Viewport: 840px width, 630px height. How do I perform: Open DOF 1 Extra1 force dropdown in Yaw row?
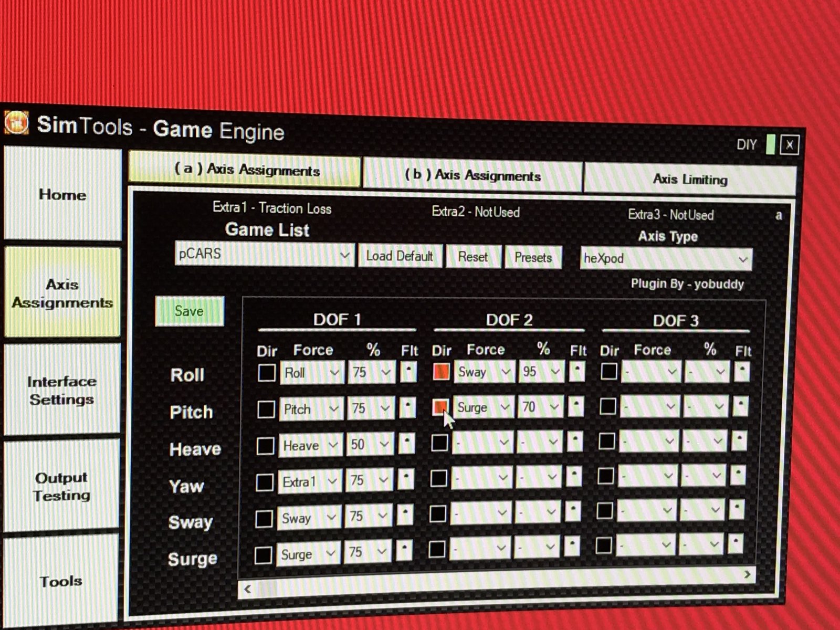[x=309, y=481]
